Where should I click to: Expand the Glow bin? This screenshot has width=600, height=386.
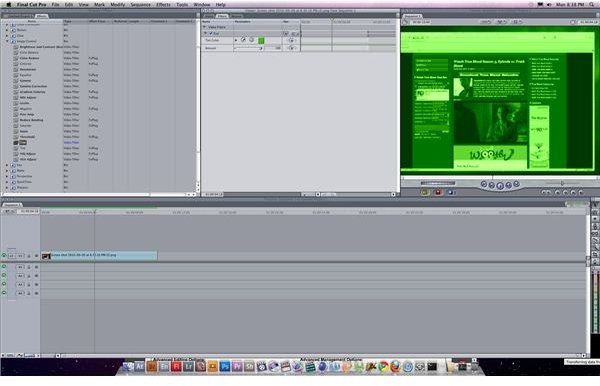[x=7, y=35]
